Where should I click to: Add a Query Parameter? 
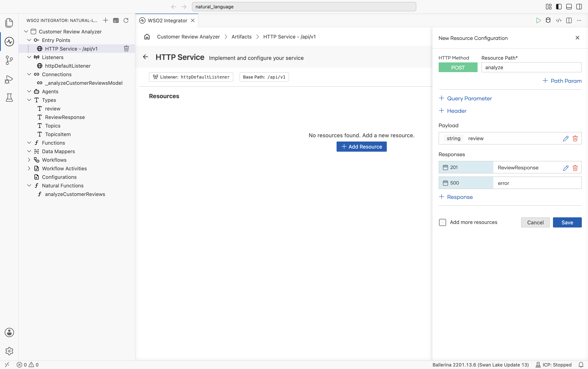pos(465,98)
